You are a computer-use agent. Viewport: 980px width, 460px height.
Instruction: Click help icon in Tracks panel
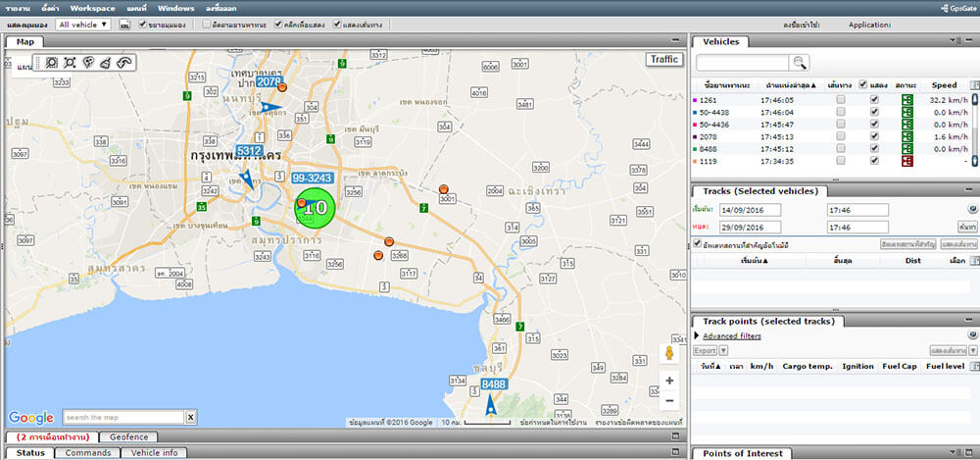pyautogui.click(x=972, y=210)
